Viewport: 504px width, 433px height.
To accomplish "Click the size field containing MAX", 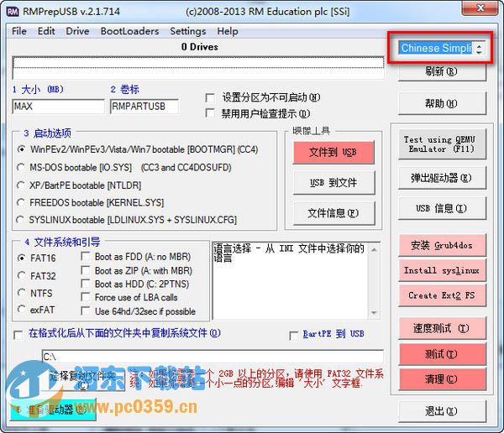I will tap(58, 107).
